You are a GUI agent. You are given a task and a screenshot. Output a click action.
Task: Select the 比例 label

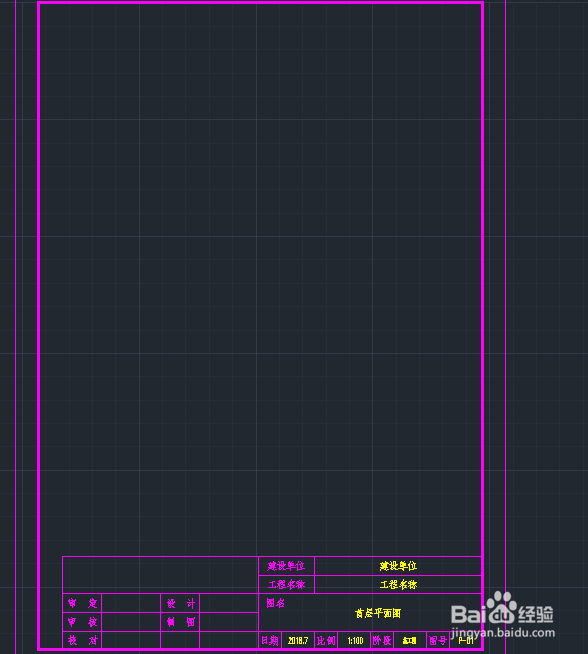[x=326, y=641]
